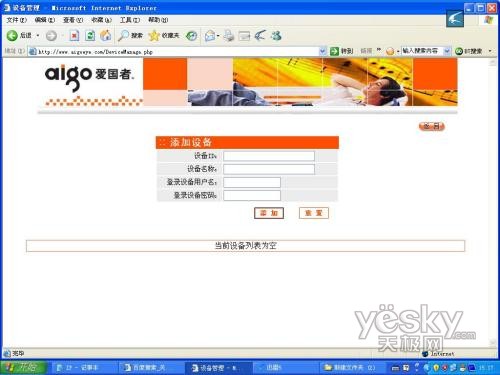Expand the Back button history arrow
Viewport: 500px width, 375px height.
(38, 35)
